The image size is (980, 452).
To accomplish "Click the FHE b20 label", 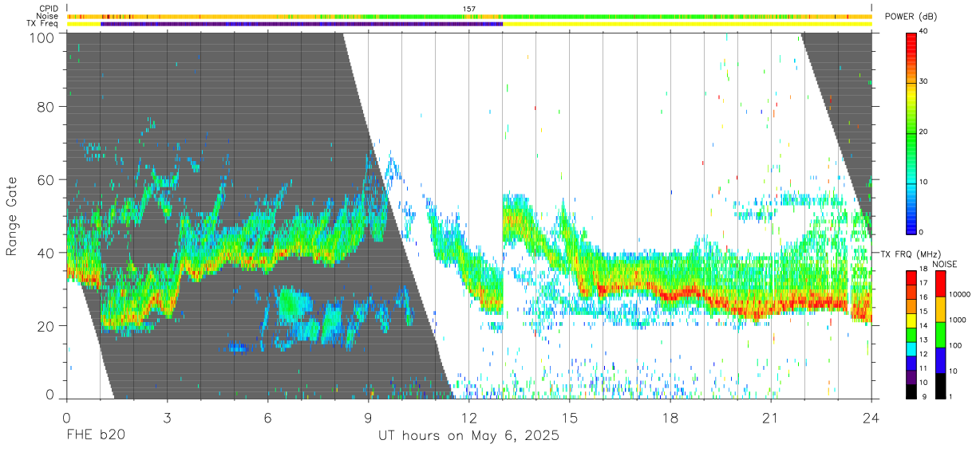I will coord(96,436).
